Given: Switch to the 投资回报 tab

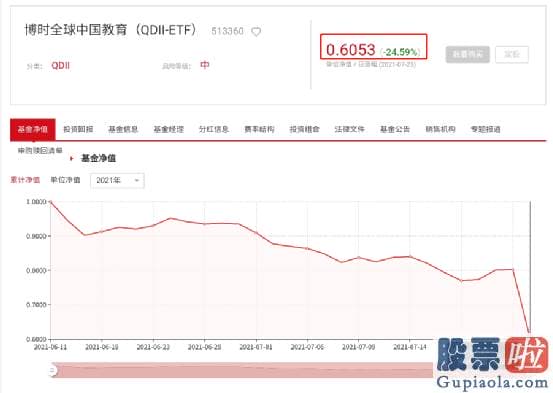Looking at the screenshot, I should [78, 129].
